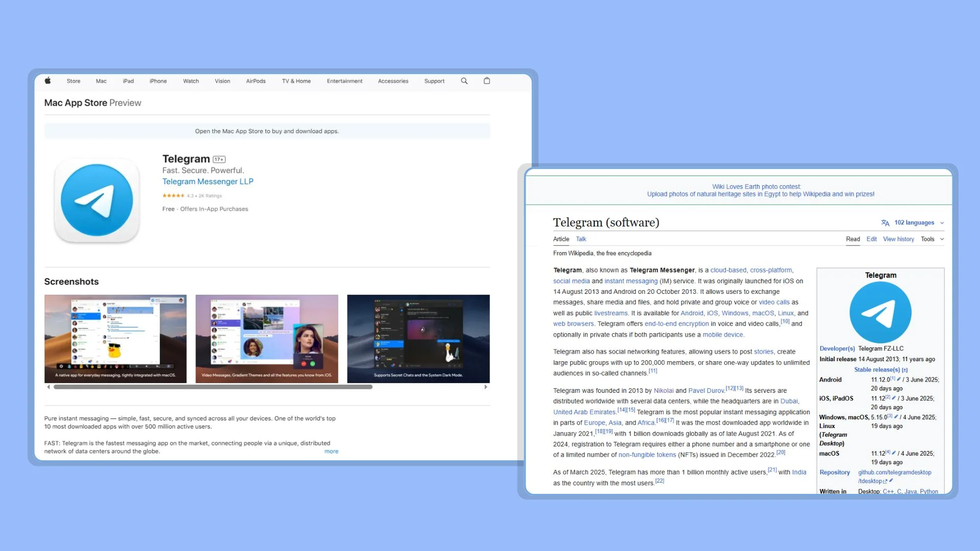Open the dark mode screenshot thumbnail
980x551 pixels.
tap(418, 339)
